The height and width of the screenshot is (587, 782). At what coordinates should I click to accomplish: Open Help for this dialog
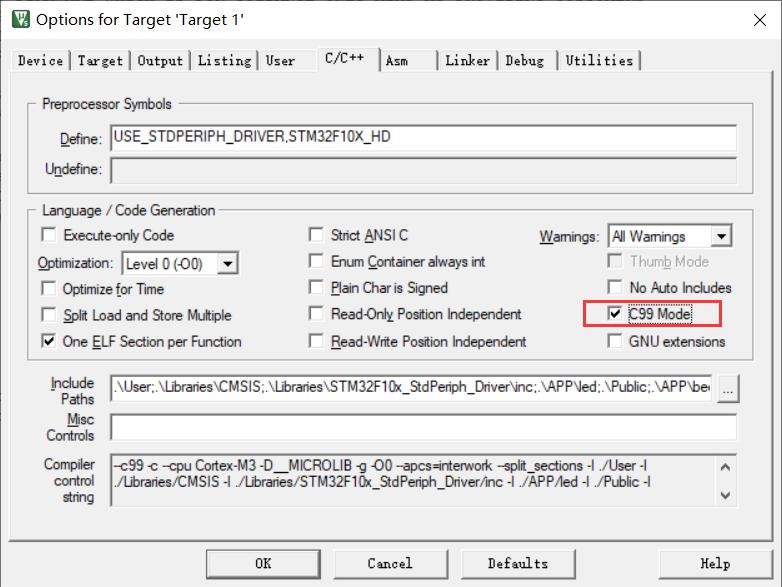715,564
